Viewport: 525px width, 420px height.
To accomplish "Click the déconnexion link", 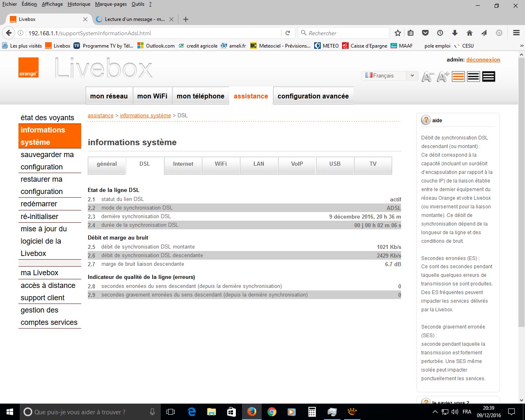I will (483, 59).
